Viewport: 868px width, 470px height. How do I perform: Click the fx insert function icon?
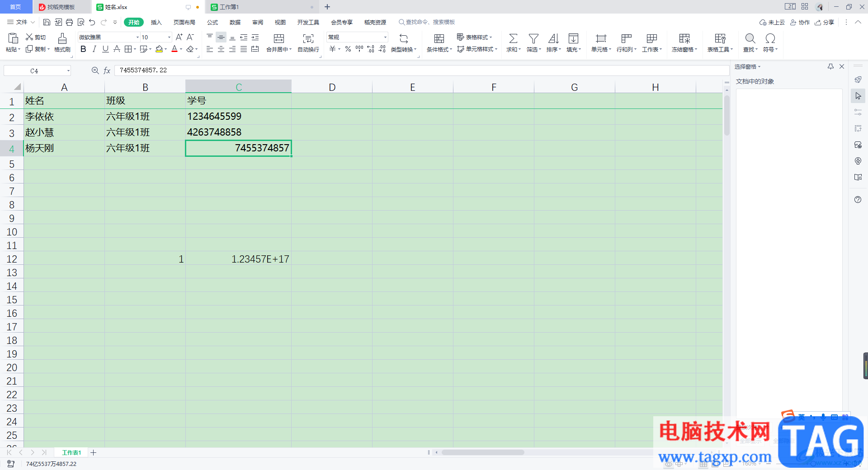[x=107, y=70]
